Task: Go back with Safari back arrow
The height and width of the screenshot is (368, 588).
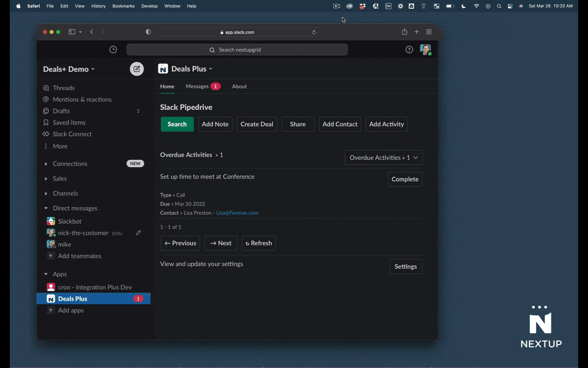Action: (x=92, y=32)
